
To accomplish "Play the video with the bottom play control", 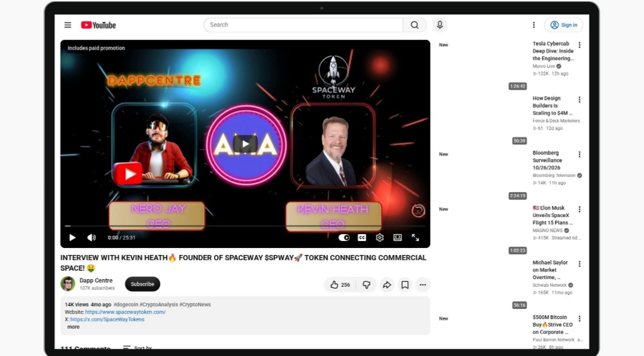I will pos(72,238).
